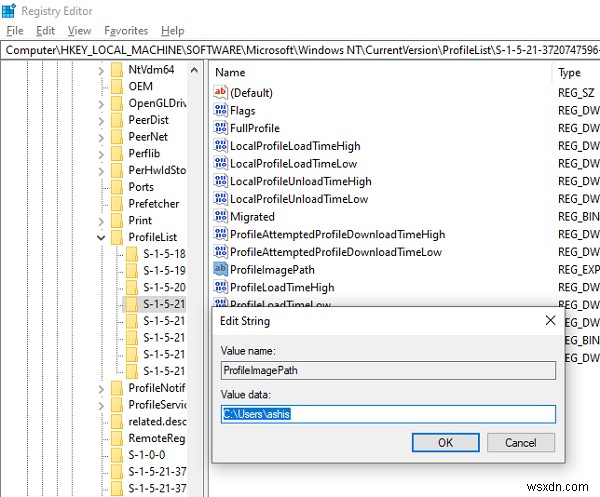Expand the NtVdm64 key
Image resolution: width=600 pixels, height=497 pixels.
tap(101, 70)
